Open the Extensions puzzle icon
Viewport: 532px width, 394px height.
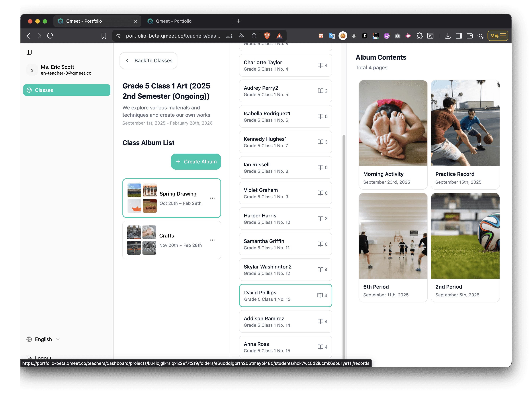click(419, 36)
